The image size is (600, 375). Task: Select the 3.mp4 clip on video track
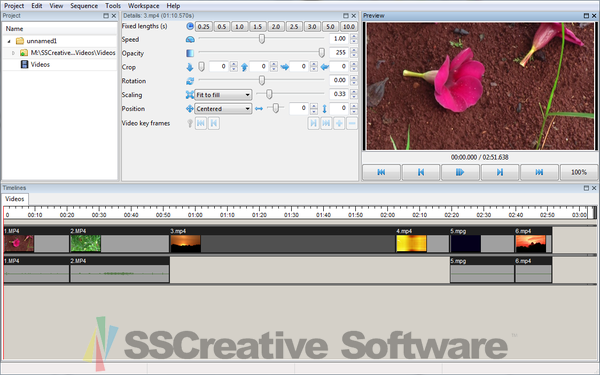click(x=282, y=240)
